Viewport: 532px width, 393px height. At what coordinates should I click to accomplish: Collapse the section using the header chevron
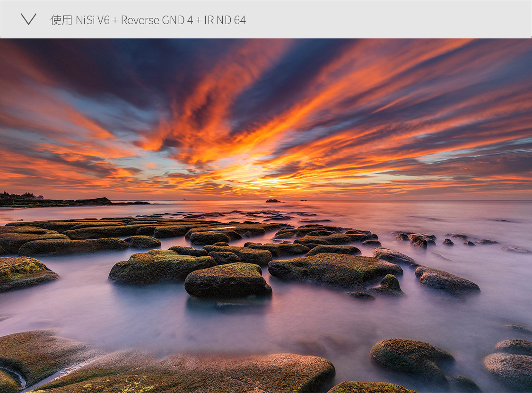coord(28,19)
